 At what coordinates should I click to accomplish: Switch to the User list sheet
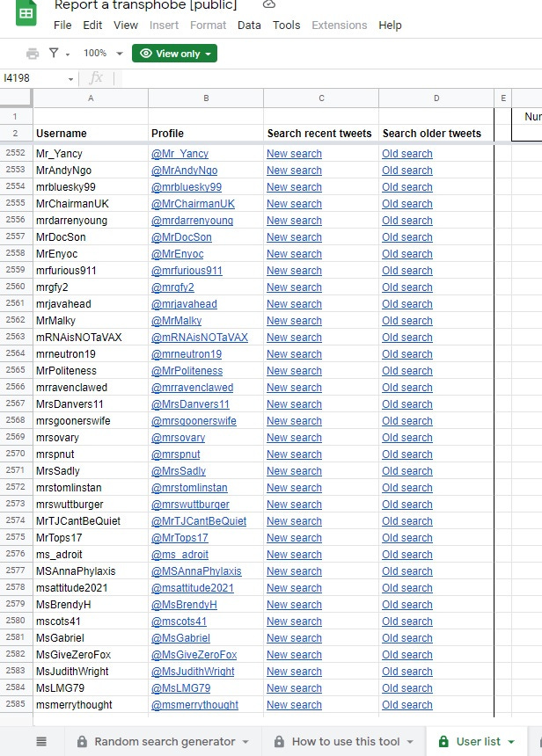(477, 742)
